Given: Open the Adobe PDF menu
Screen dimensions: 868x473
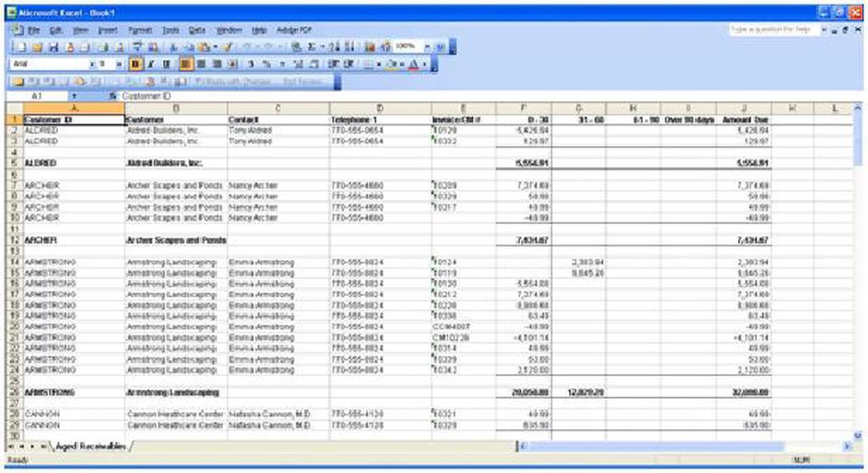Looking at the screenshot, I should [294, 30].
